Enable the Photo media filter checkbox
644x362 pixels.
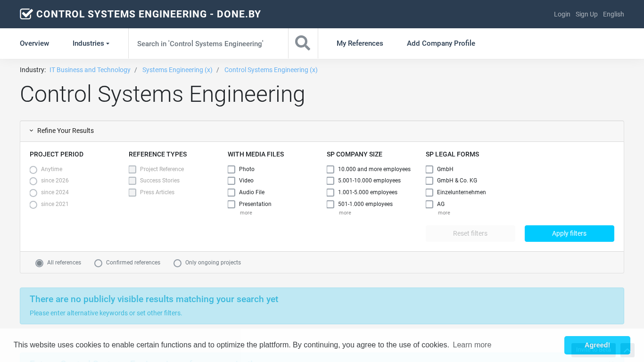pos(231,169)
